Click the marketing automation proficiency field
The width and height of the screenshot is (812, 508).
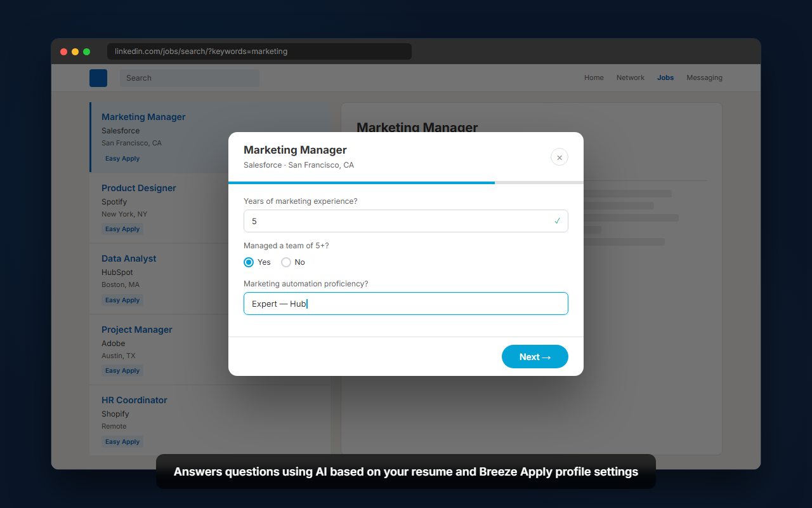(x=406, y=303)
